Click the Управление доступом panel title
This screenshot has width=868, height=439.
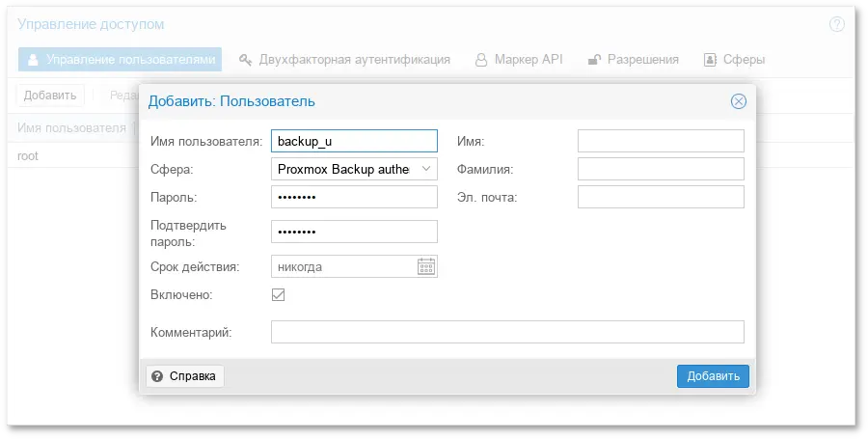coord(91,24)
